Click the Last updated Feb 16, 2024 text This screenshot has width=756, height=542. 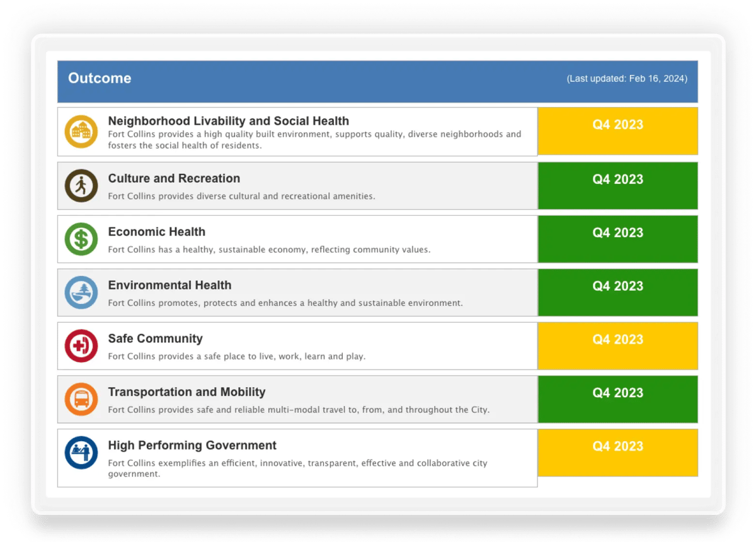pos(627,79)
